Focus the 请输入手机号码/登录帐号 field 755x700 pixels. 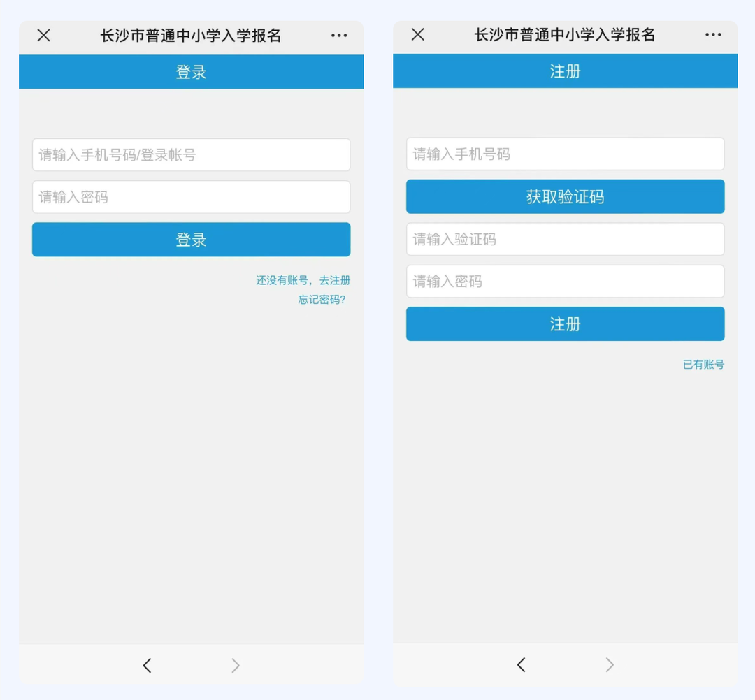pyautogui.click(x=191, y=155)
